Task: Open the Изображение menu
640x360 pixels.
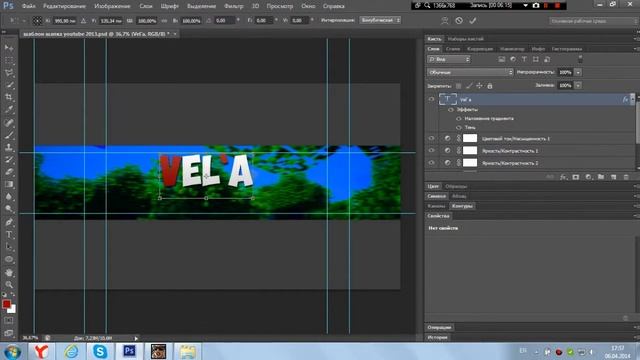Action: [112, 6]
